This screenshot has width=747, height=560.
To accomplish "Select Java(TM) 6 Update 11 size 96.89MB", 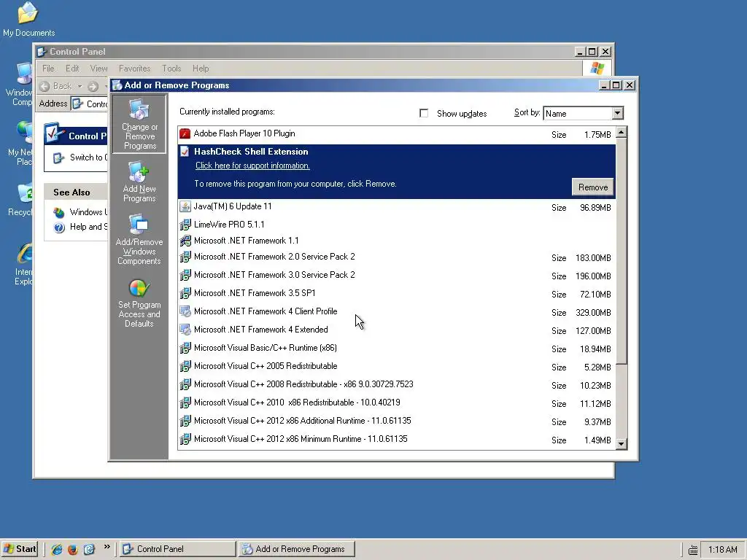I will 595,208.
